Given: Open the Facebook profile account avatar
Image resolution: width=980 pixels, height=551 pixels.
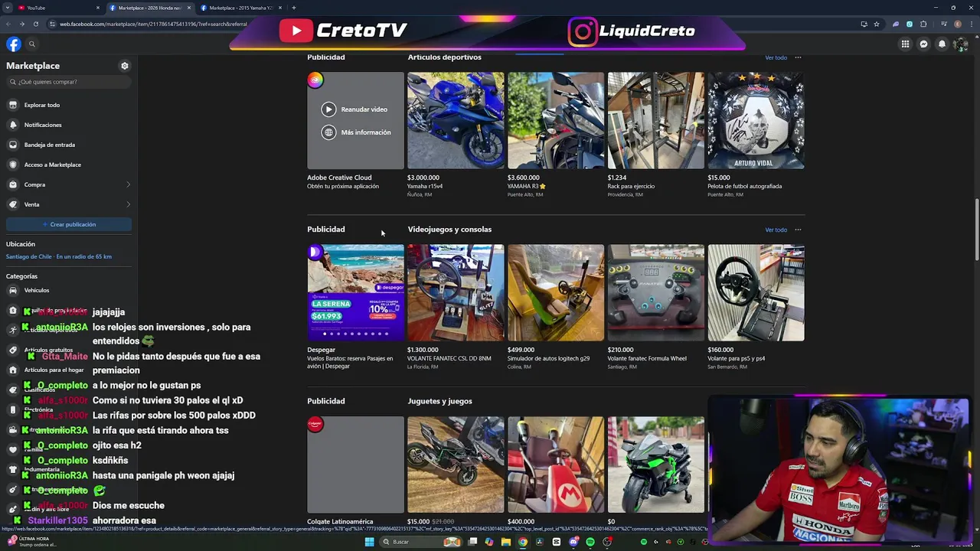Looking at the screenshot, I should coord(960,44).
